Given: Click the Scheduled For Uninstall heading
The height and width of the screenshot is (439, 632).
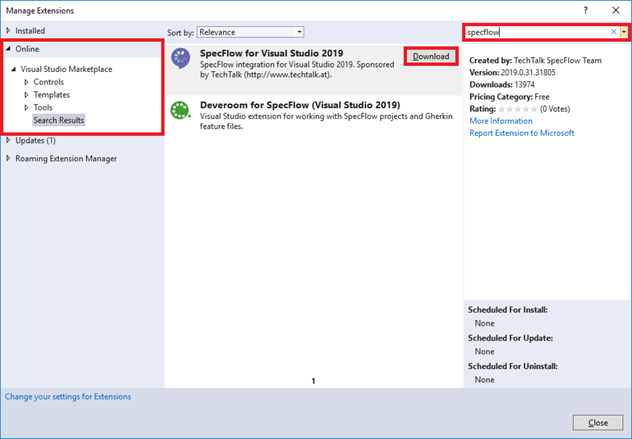Looking at the screenshot, I should pos(513,366).
